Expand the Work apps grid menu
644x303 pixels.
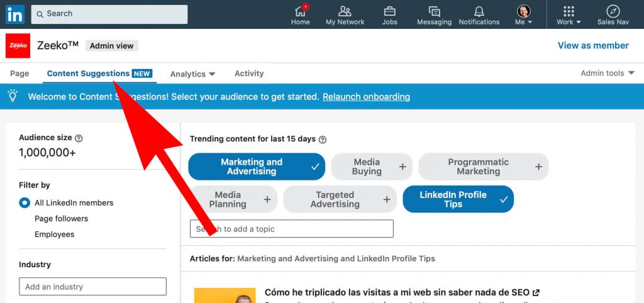pyautogui.click(x=569, y=15)
